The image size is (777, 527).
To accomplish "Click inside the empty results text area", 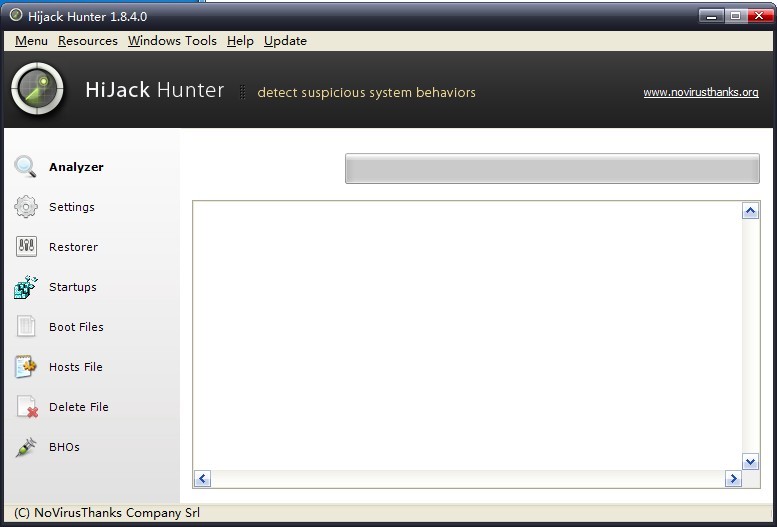I will coord(467,335).
